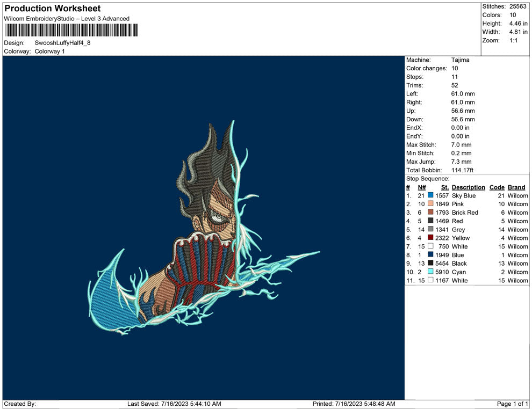Select the Pink thread color swatch

point(430,204)
